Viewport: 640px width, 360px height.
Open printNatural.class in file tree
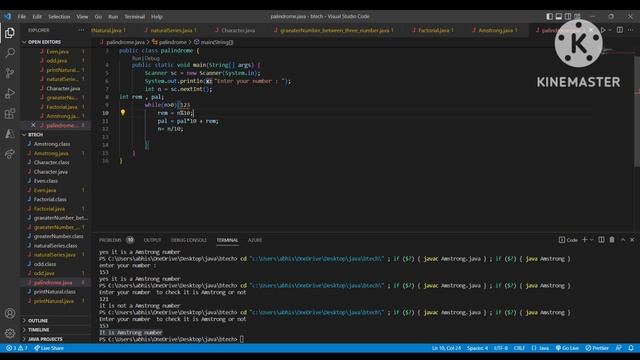tap(55, 292)
